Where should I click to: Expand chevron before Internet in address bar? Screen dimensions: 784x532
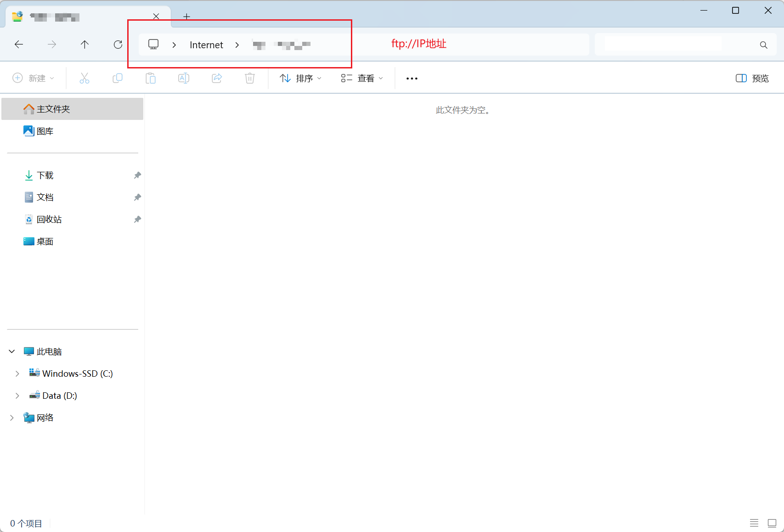click(174, 45)
